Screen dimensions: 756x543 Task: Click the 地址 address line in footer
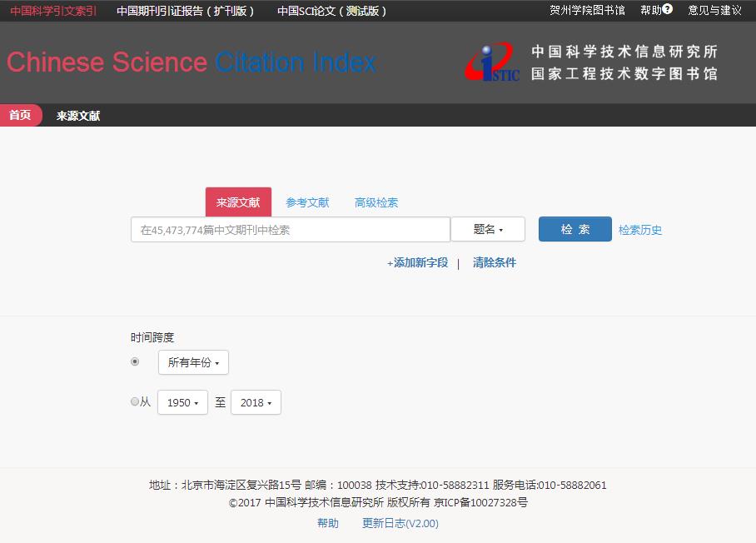(x=378, y=486)
